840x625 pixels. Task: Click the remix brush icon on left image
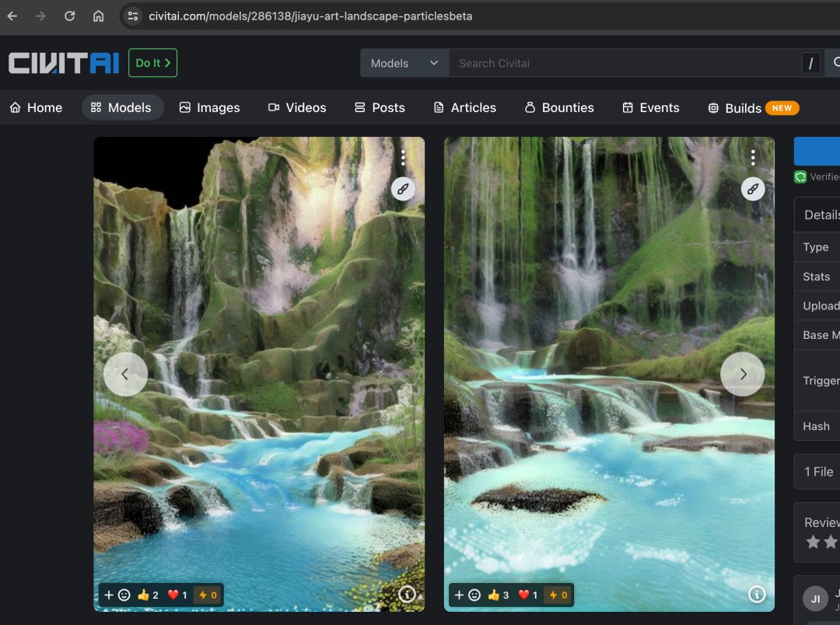(x=403, y=189)
